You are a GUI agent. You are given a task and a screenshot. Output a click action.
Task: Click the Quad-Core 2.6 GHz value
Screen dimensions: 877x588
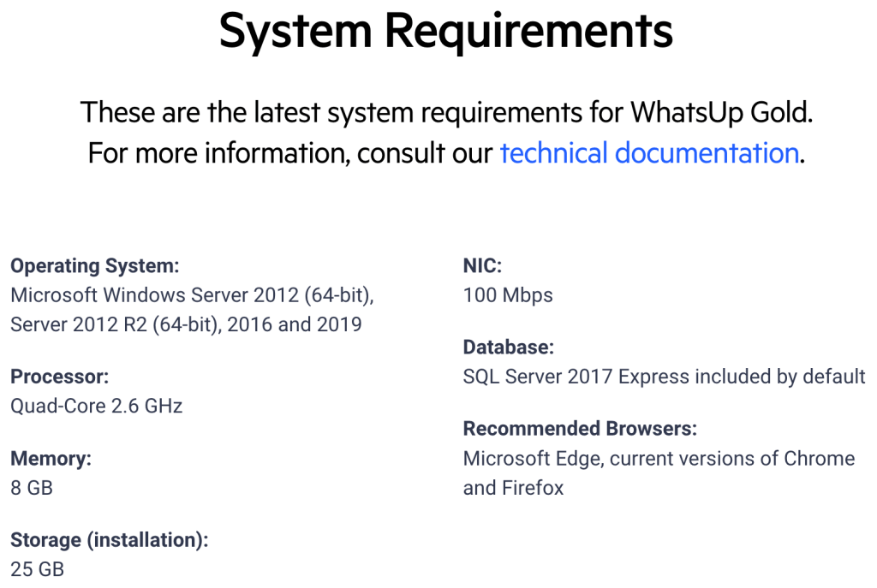point(97,406)
